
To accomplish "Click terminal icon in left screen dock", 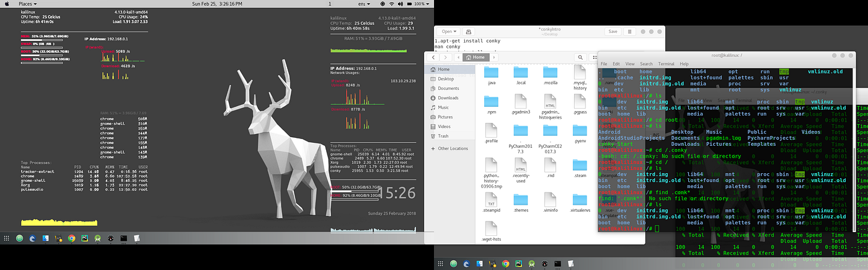I will (x=124, y=238).
